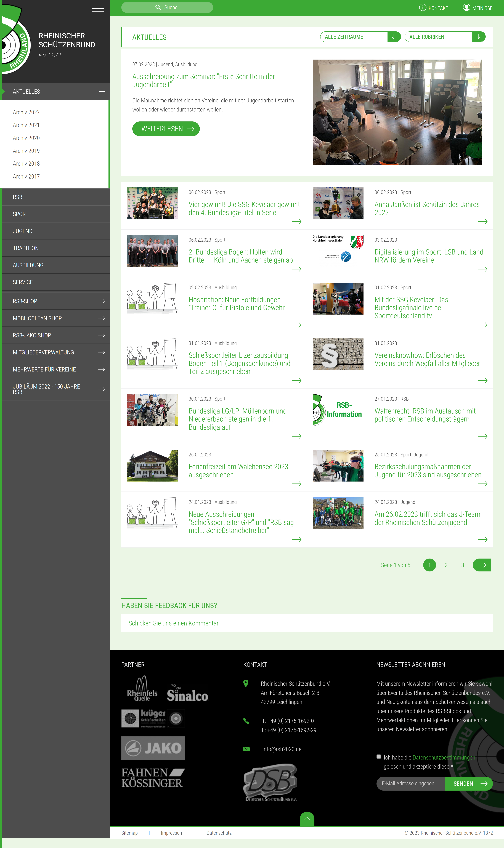
Task: Go to page 3 of news
Action: pos(462,565)
